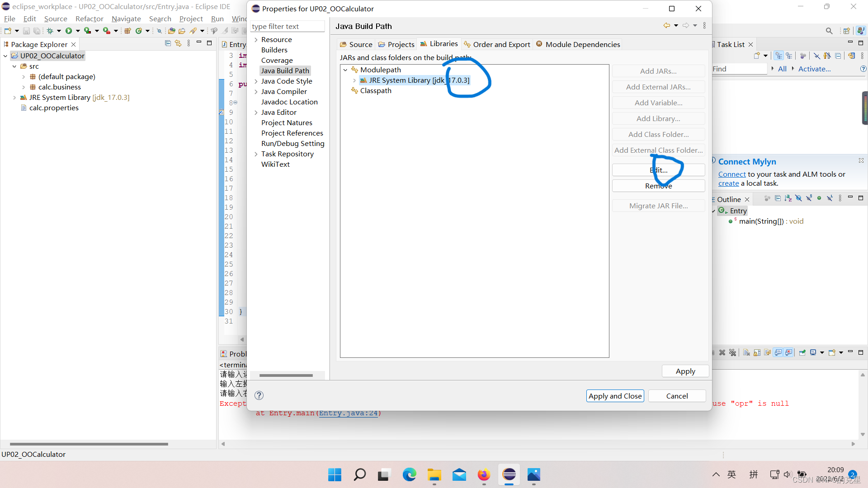The image size is (868, 488).
Task: Click the New Java Package icon
Action: click(x=127, y=31)
